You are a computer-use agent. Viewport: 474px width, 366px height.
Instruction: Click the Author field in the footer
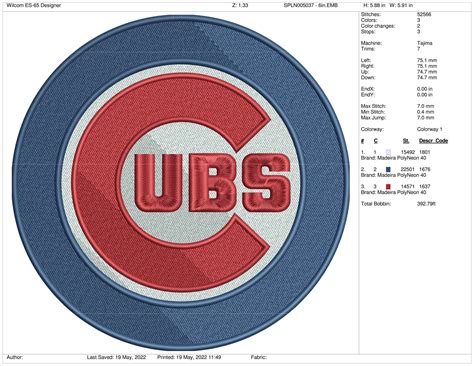15,357
